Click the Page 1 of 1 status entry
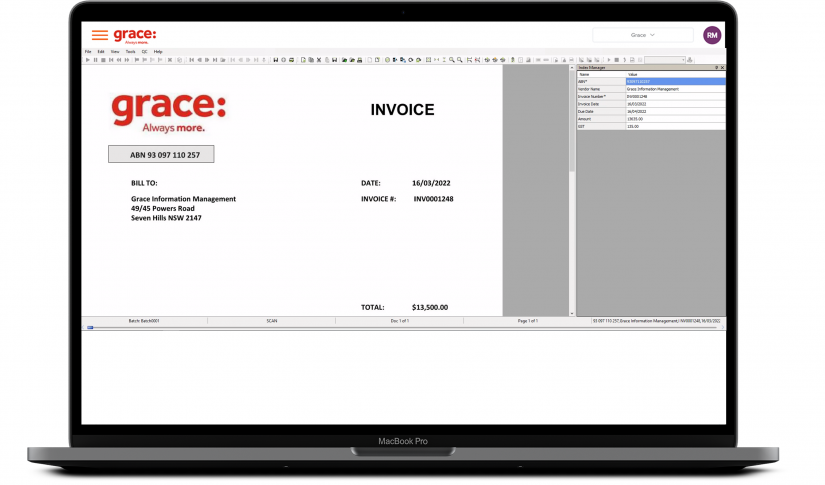The image size is (825, 485). click(527, 320)
